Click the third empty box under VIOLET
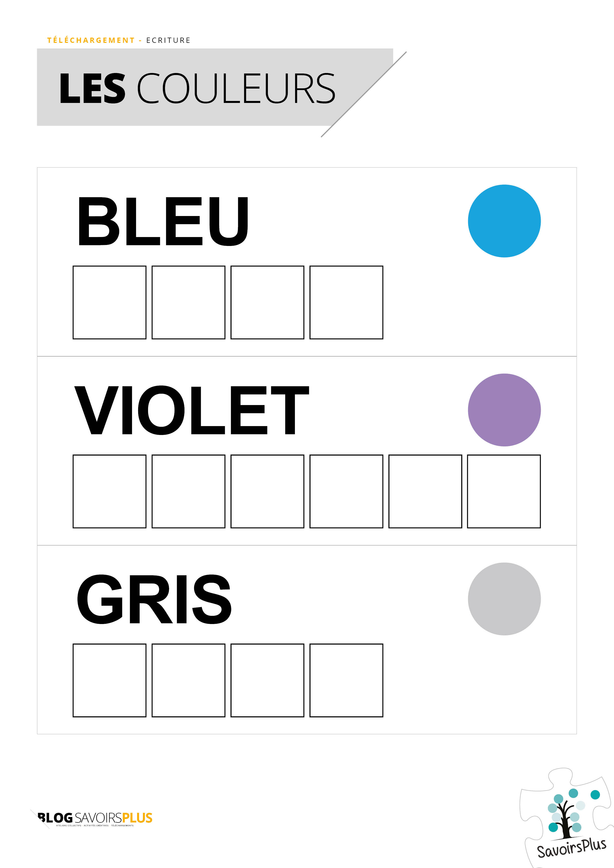The height and width of the screenshot is (868, 614). [267, 491]
